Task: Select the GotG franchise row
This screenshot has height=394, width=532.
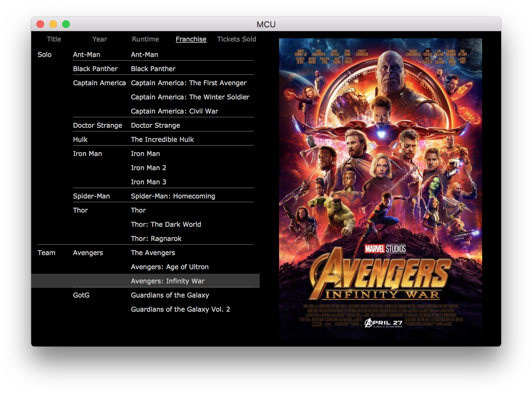Action: (81, 295)
